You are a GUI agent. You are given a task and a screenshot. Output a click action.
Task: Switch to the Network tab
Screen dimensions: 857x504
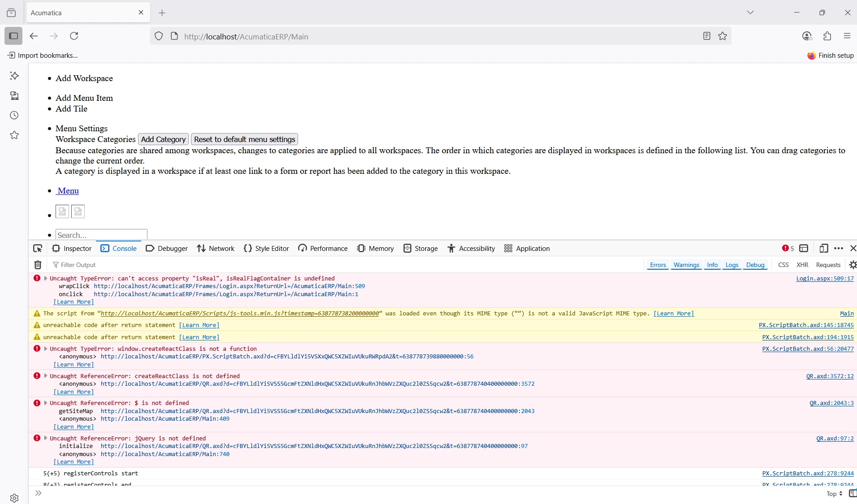[x=216, y=248]
